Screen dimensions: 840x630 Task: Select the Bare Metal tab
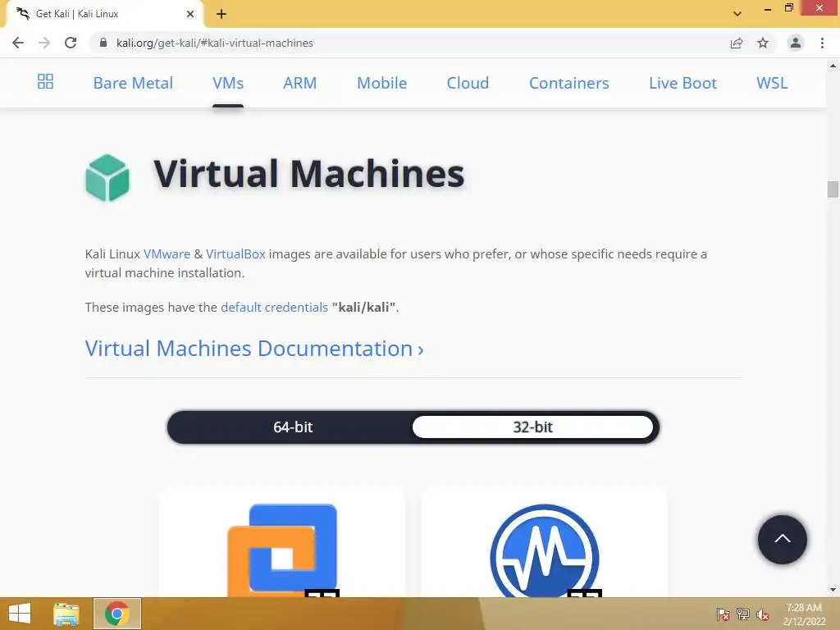tap(133, 83)
